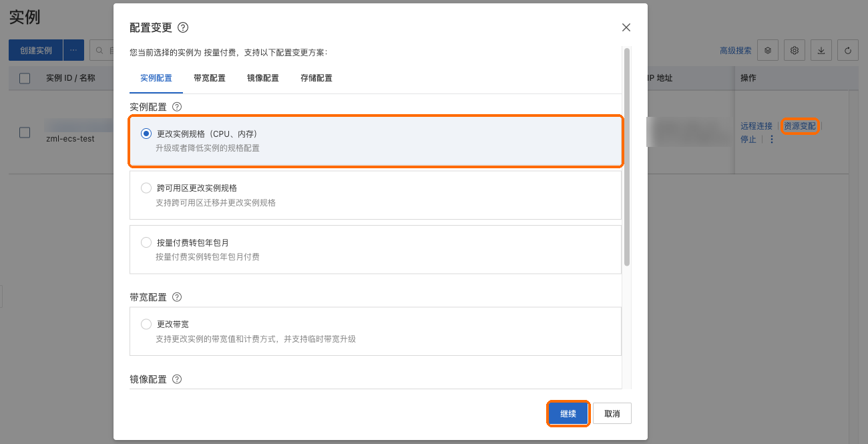The image size is (868, 444).
Task: Click the dialog's vertical scrollbar
Action: [x=627, y=157]
